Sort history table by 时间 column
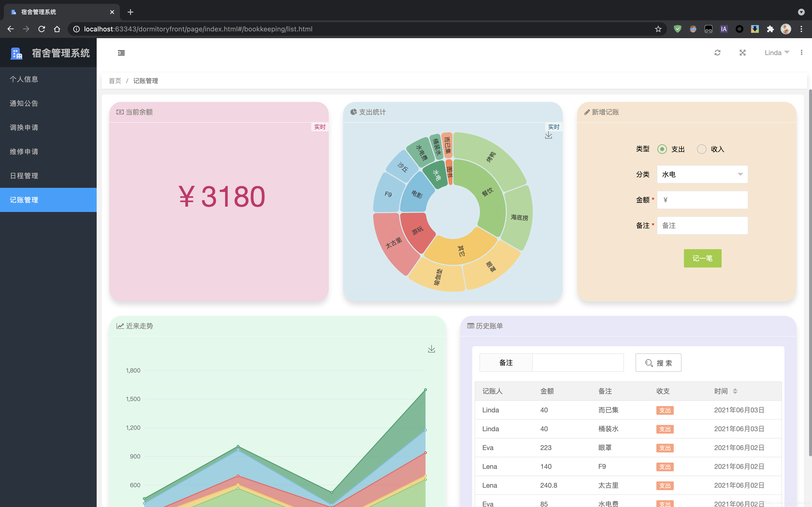The image size is (812, 507). coord(735,391)
